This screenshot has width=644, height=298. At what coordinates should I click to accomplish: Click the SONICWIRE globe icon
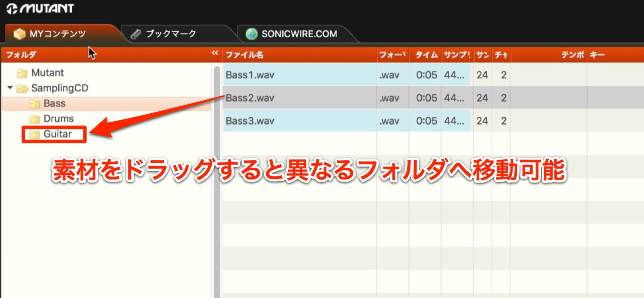[x=252, y=34]
